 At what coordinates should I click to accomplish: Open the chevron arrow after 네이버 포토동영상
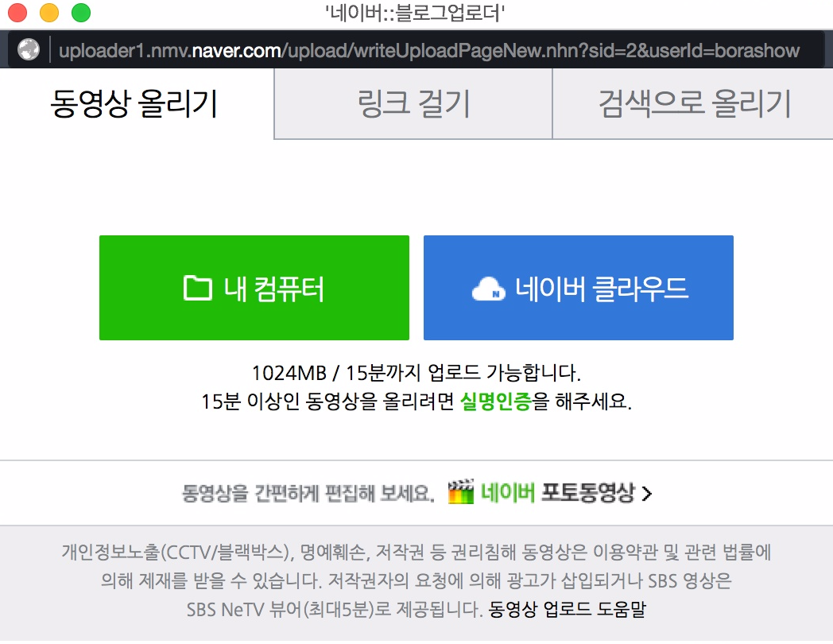coord(647,493)
